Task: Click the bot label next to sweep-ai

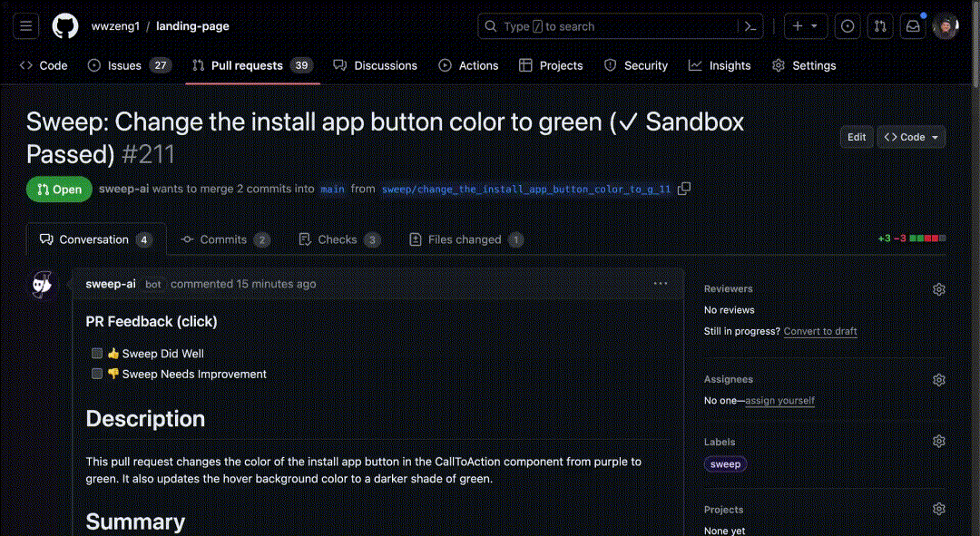Action: point(153,284)
